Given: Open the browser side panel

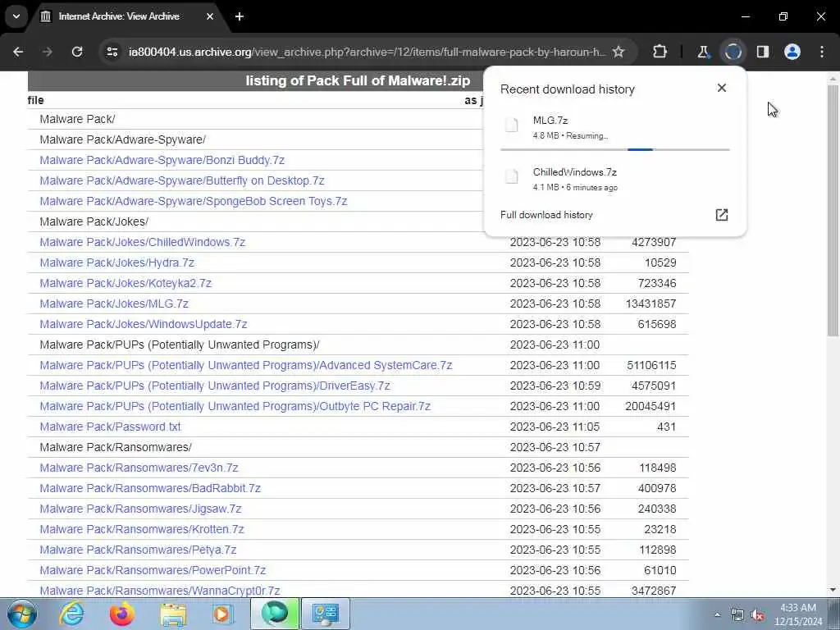Looking at the screenshot, I should point(763,52).
